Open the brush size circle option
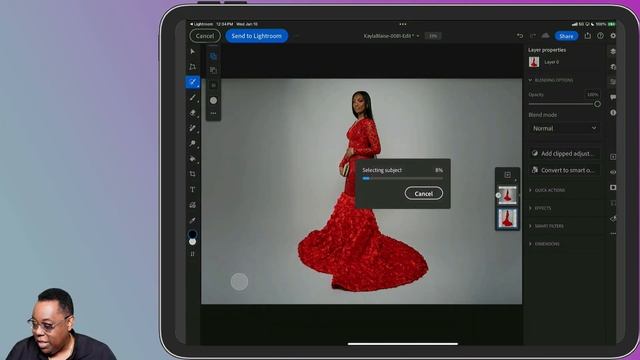This screenshot has width=640, height=360. coord(213,100)
